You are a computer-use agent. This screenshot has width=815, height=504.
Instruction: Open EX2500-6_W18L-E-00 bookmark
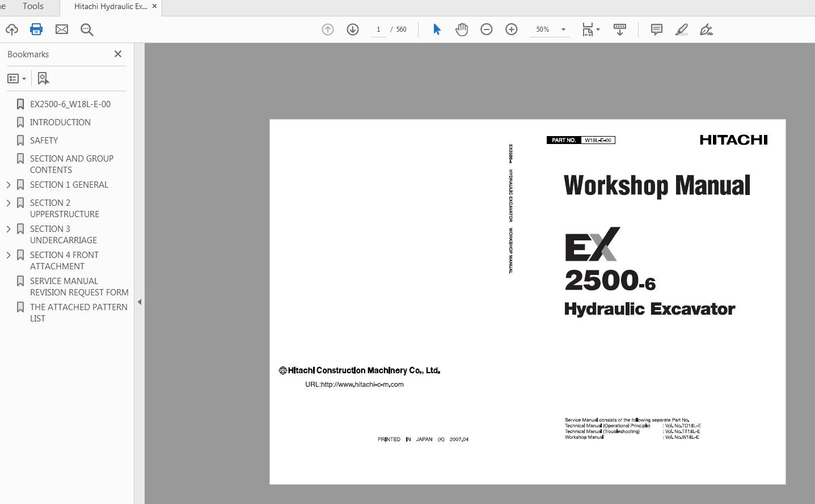point(70,104)
